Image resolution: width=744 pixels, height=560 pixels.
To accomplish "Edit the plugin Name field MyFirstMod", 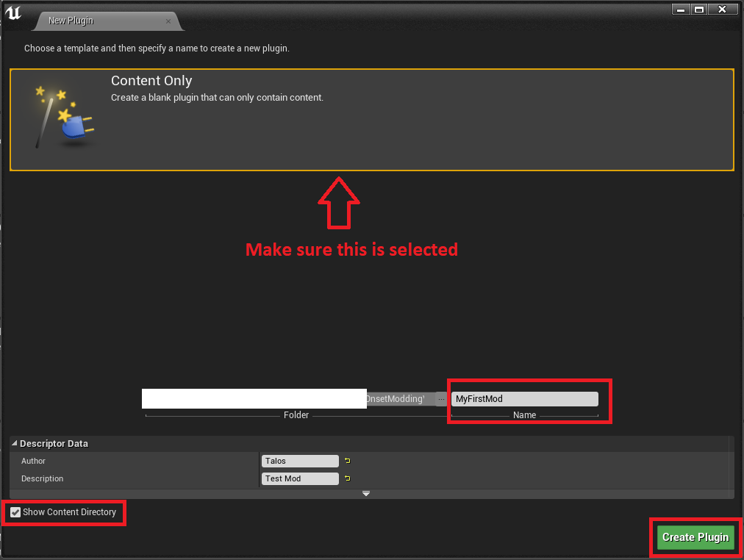I will pos(524,399).
